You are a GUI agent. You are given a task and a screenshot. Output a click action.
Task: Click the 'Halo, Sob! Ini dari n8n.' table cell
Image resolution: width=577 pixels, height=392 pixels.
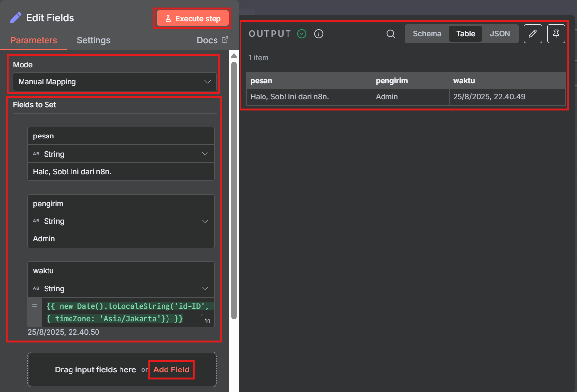[309, 97]
